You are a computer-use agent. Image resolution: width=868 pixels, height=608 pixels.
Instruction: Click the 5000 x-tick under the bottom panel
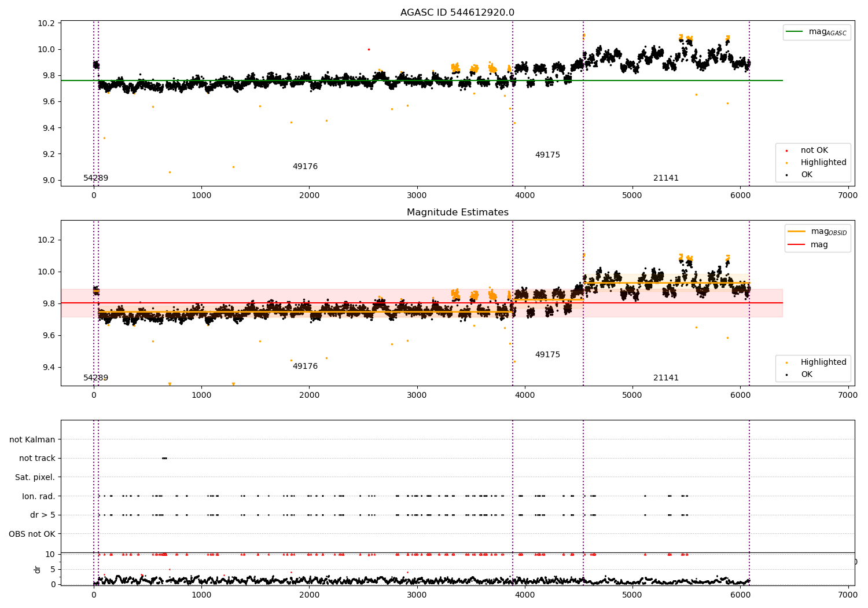pyautogui.click(x=632, y=595)
